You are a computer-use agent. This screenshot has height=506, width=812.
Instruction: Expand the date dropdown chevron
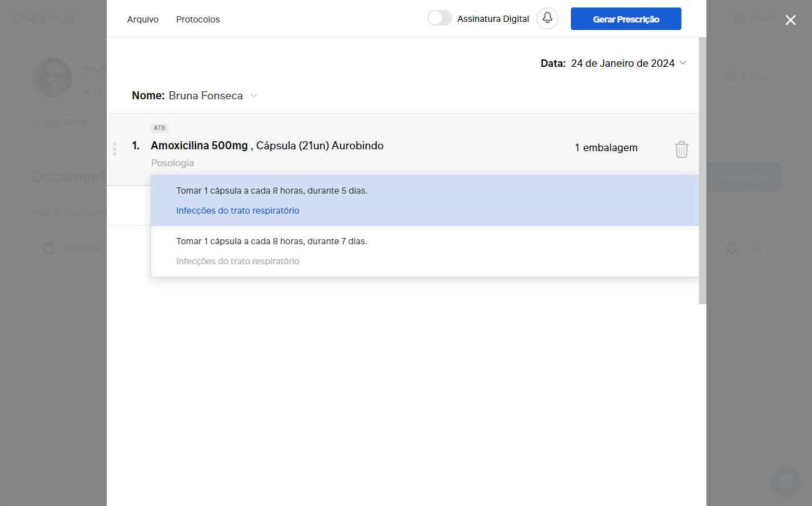[x=683, y=63]
